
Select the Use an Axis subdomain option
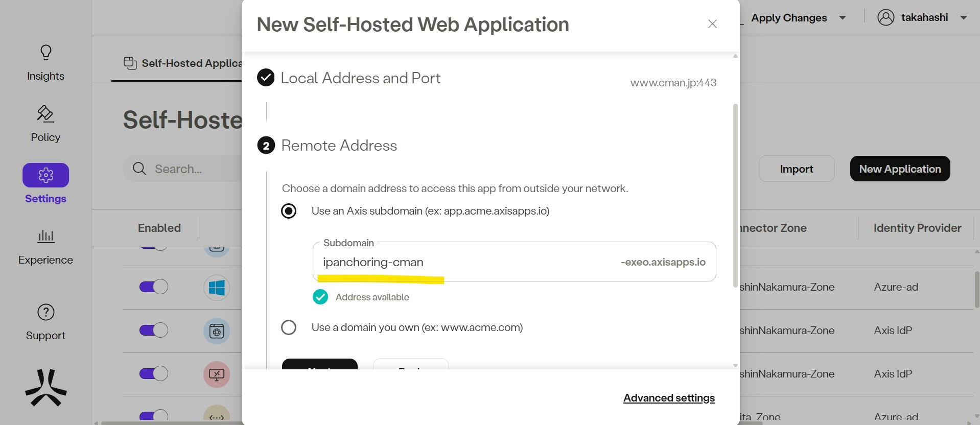[289, 211]
